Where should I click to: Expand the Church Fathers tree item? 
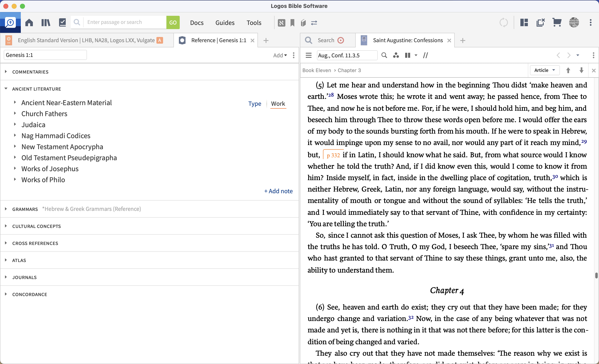15,113
